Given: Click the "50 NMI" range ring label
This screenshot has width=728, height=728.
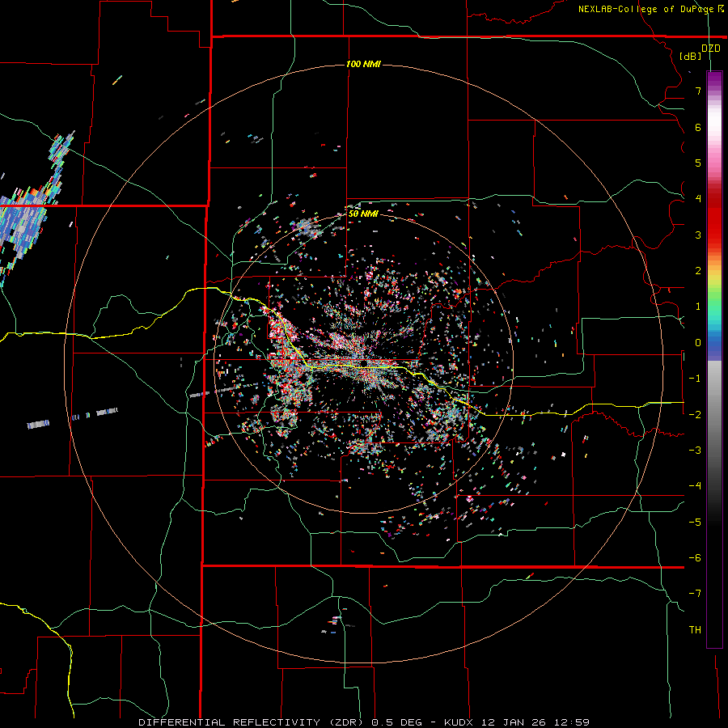Looking at the screenshot, I should pos(363,214).
